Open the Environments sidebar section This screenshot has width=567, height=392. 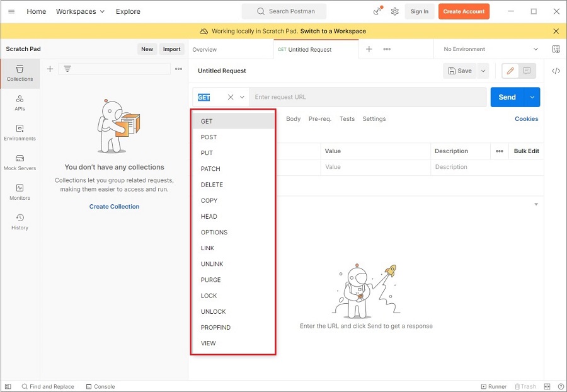[20, 133]
